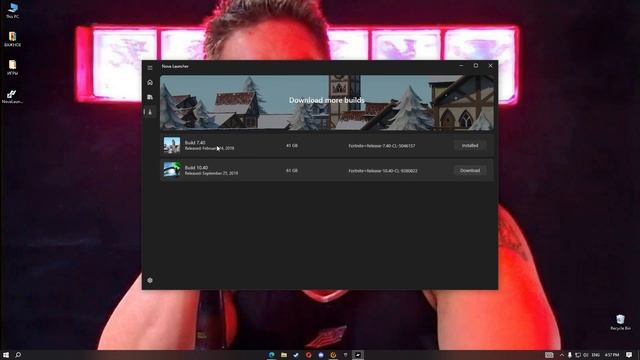Select the downloads icon in the sidebar
Screen dimensions: 640x360
pyautogui.click(x=150, y=112)
